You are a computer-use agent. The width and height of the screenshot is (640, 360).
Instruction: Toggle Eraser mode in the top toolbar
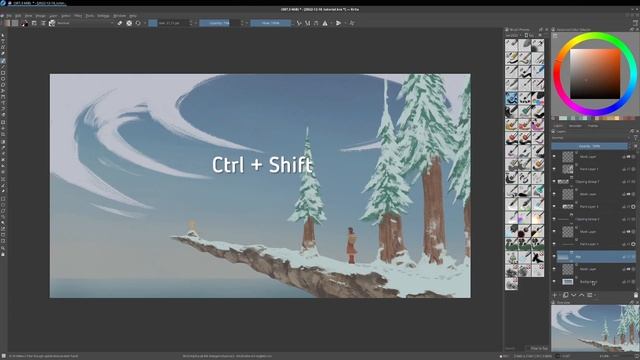[120, 23]
